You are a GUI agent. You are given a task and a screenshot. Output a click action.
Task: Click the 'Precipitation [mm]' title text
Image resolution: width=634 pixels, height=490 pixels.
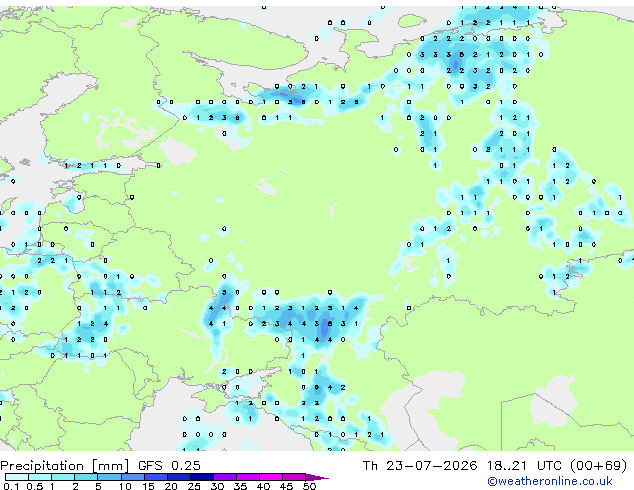click(65, 466)
